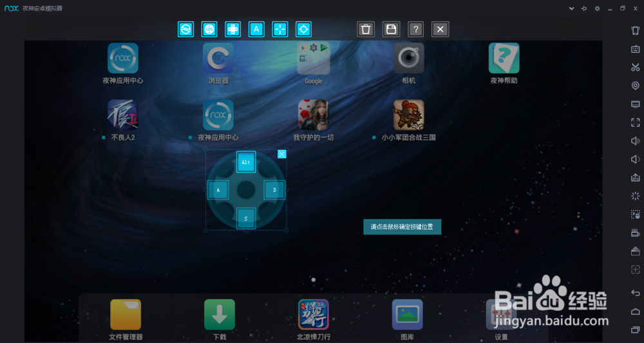
Task: Save key mapping with floppy disk icon
Action: tap(391, 29)
